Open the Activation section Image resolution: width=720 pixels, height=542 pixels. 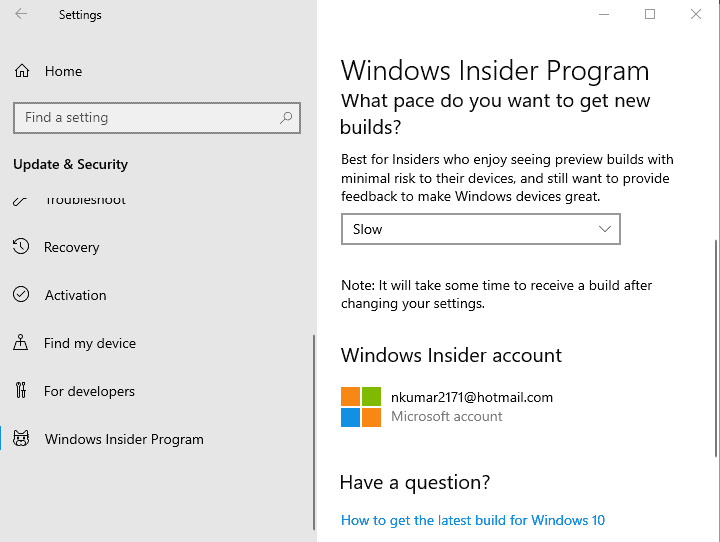[x=75, y=295]
